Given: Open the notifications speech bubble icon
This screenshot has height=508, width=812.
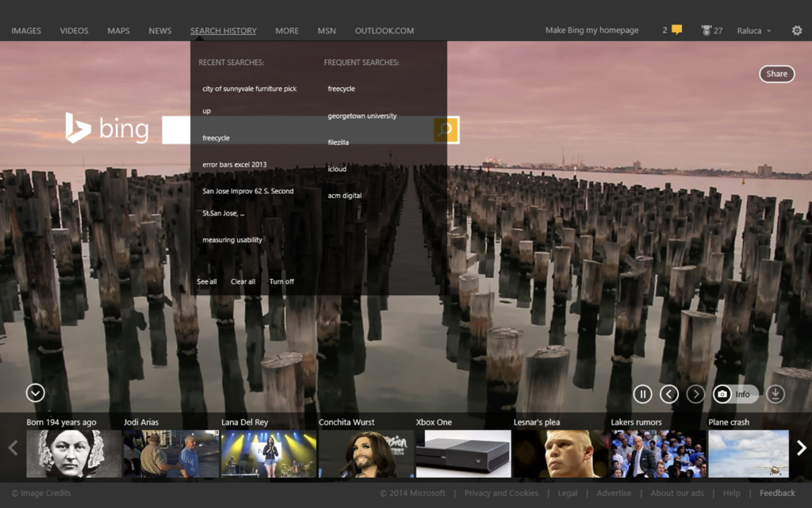Looking at the screenshot, I should pos(676,30).
